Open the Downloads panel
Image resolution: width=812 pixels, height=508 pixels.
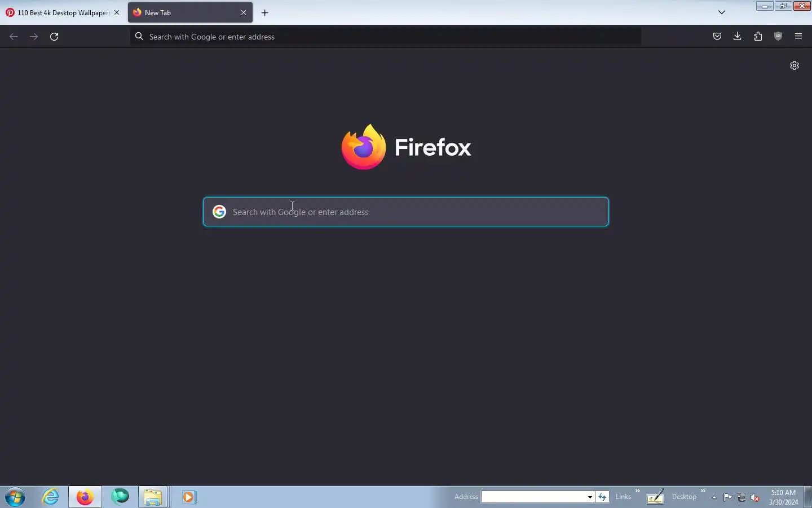738,37
